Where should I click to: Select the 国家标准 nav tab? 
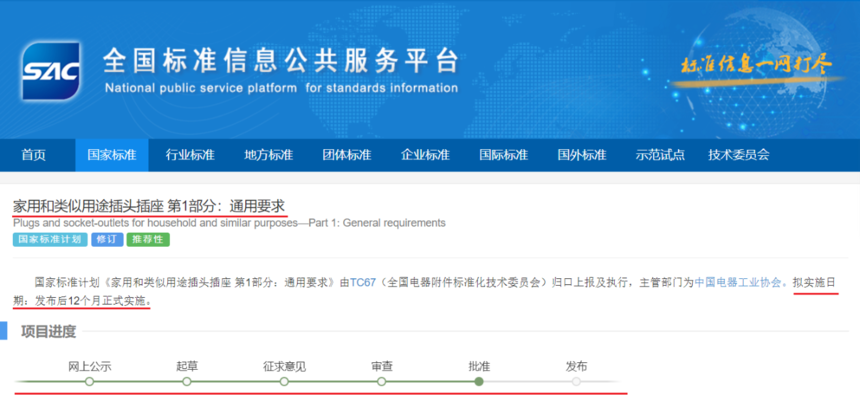pyautogui.click(x=111, y=155)
